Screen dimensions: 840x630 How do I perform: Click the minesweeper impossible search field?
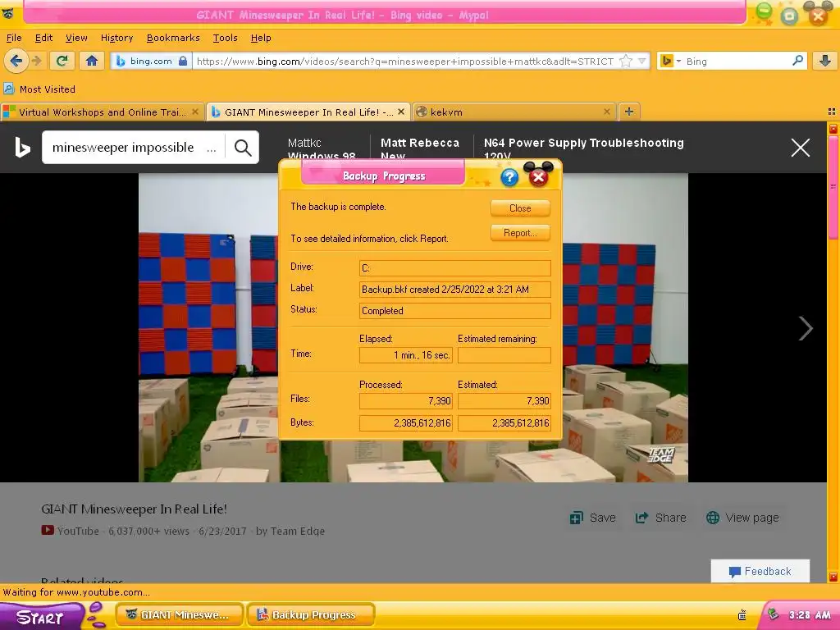tap(134, 148)
